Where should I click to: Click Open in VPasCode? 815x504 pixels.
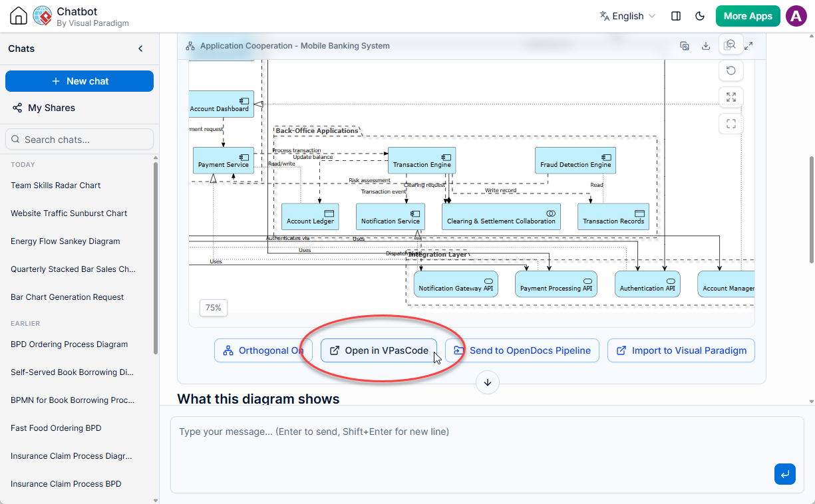point(379,350)
